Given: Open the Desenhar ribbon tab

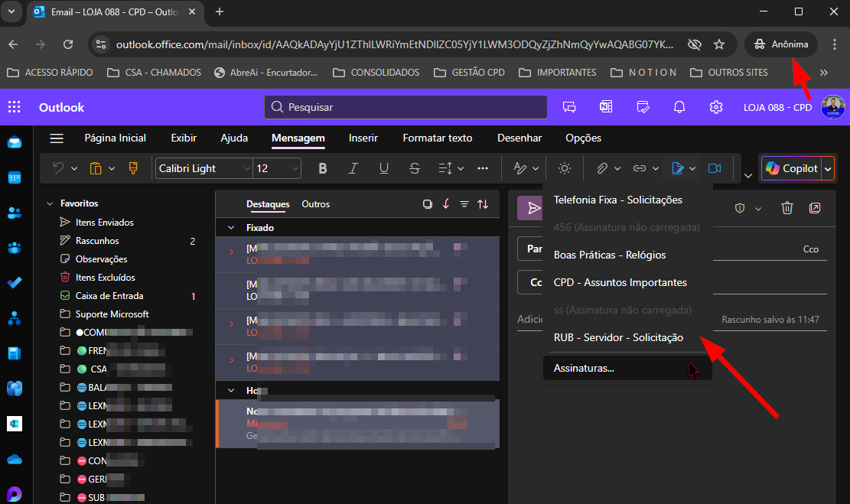Looking at the screenshot, I should tap(519, 138).
